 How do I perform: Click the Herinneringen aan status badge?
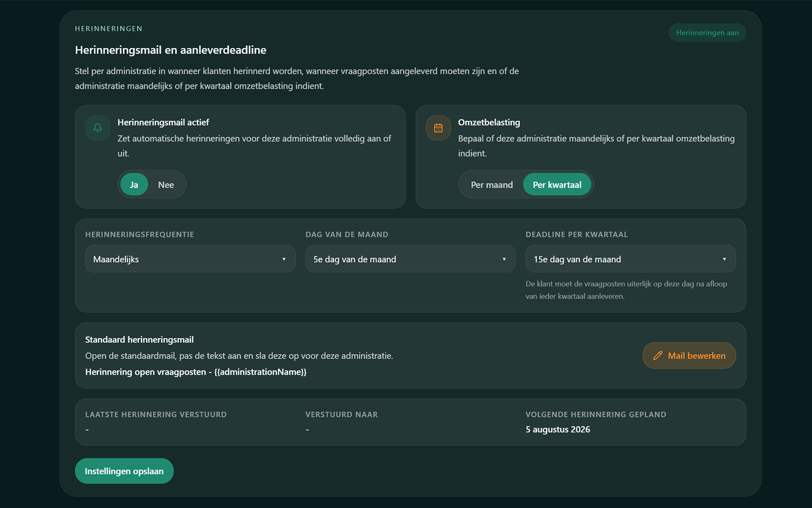point(707,33)
